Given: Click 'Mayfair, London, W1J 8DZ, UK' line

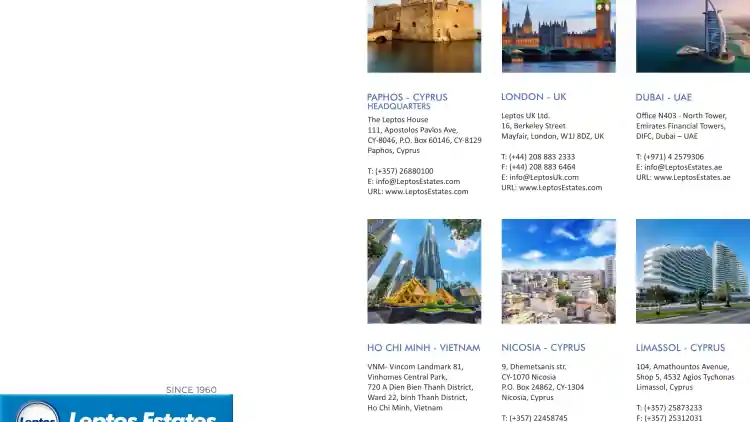Looking at the screenshot, I should (x=552, y=136).
